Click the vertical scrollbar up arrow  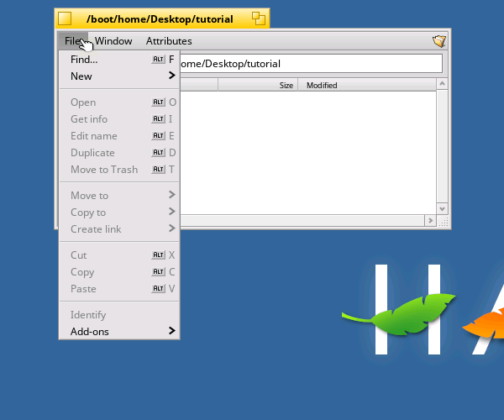443,84
